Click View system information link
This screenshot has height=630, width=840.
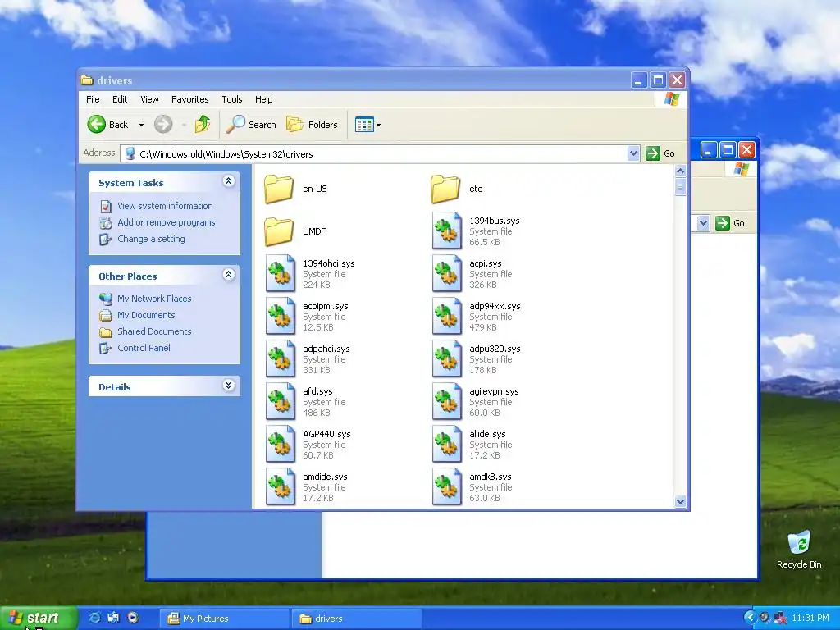coord(165,206)
